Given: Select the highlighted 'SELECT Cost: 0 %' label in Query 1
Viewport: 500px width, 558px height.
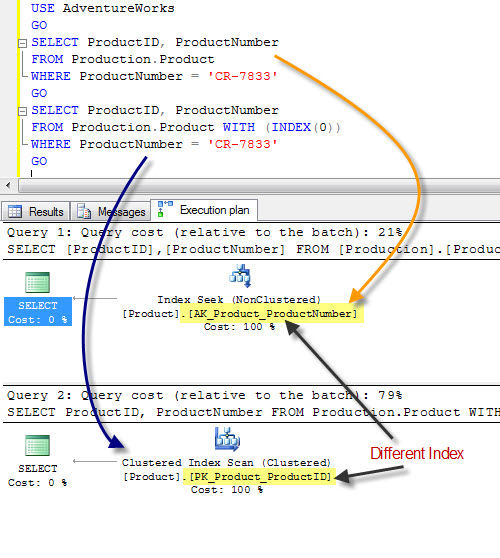Looking at the screenshot, I should click(38, 312).
